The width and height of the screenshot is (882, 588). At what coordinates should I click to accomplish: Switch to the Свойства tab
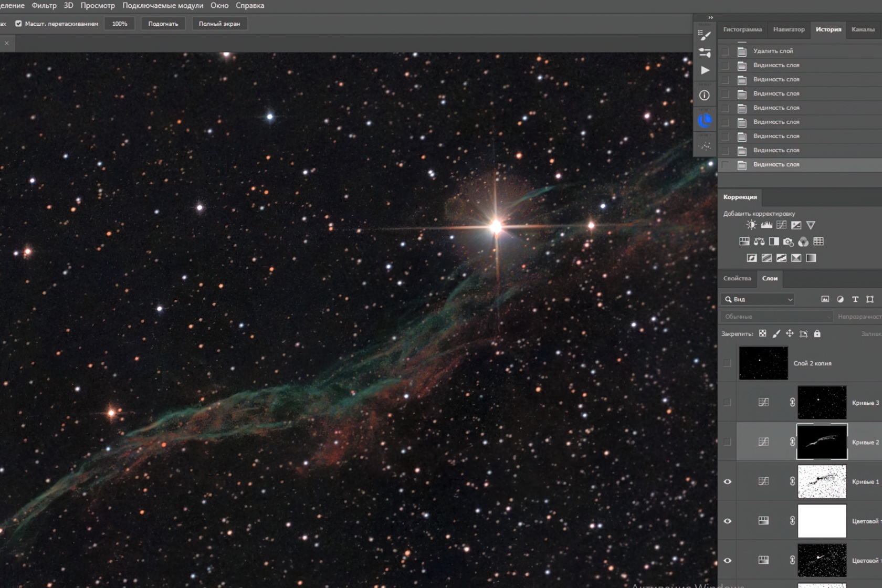coord(737,278)
